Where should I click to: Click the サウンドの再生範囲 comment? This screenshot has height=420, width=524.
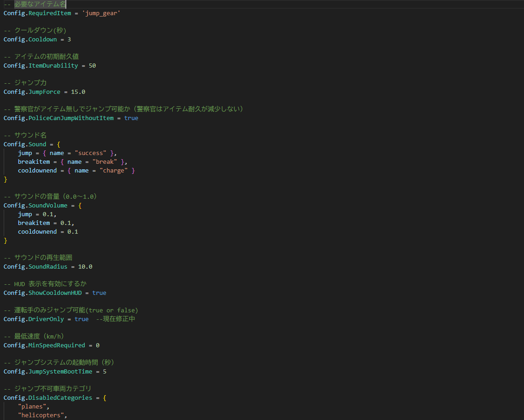point(38,258)
